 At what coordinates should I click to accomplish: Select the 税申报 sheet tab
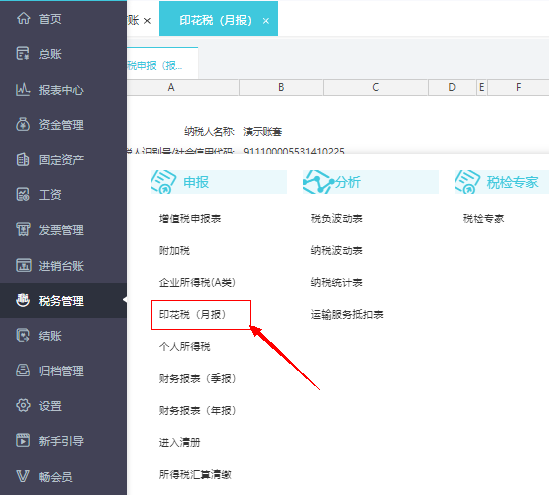click(x=155, y=65)
